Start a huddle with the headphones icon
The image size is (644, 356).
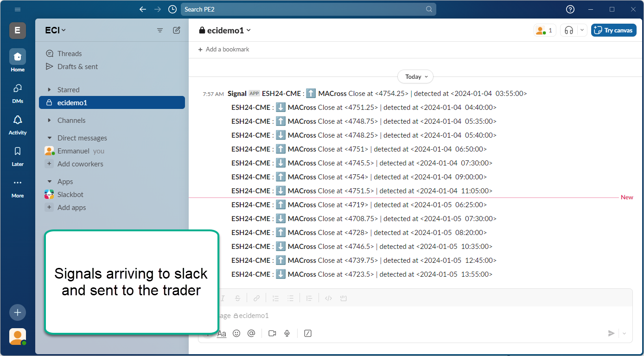(569, 30)
